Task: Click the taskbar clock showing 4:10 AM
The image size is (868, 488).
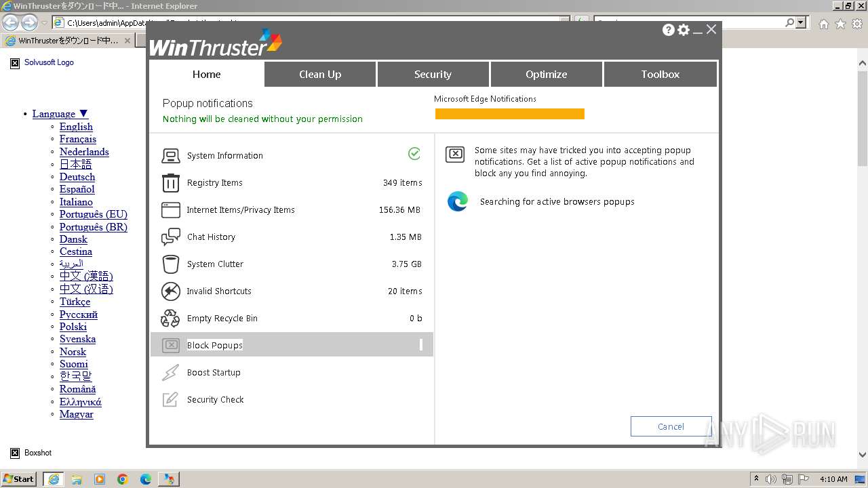Action: 833,479
